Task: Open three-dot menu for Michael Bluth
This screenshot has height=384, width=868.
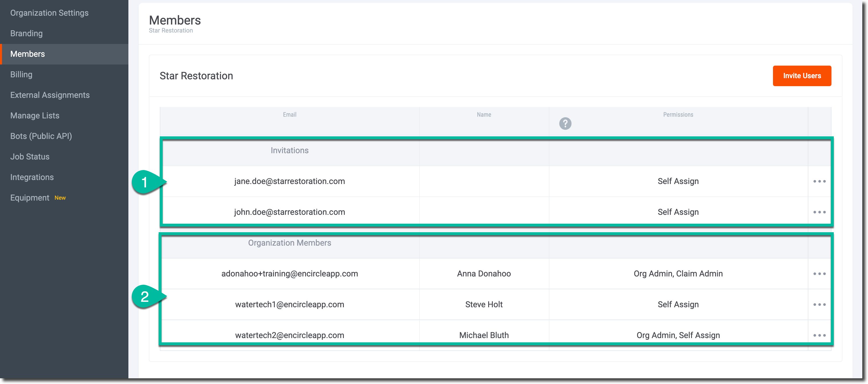Action: click(819, 335)
